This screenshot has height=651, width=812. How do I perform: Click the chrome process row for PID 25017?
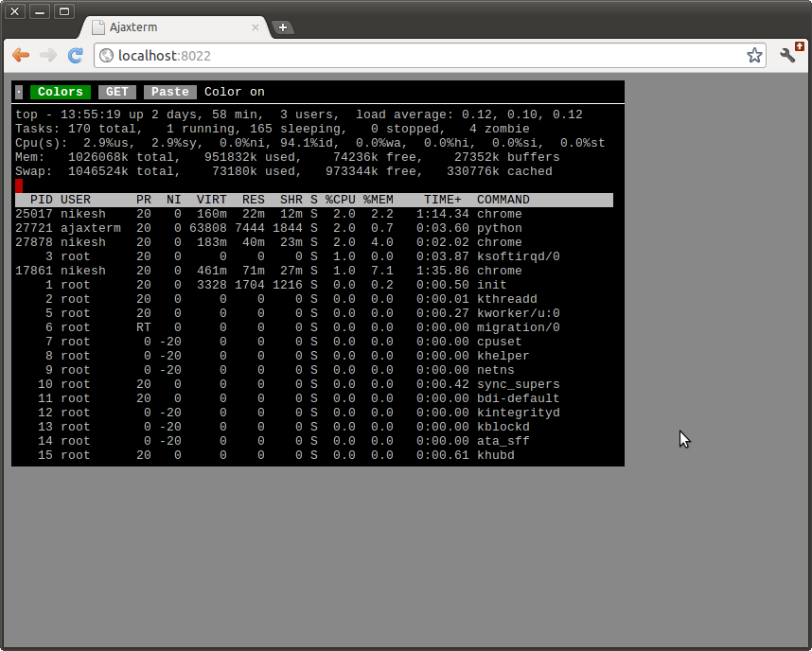tap(284, 214)
